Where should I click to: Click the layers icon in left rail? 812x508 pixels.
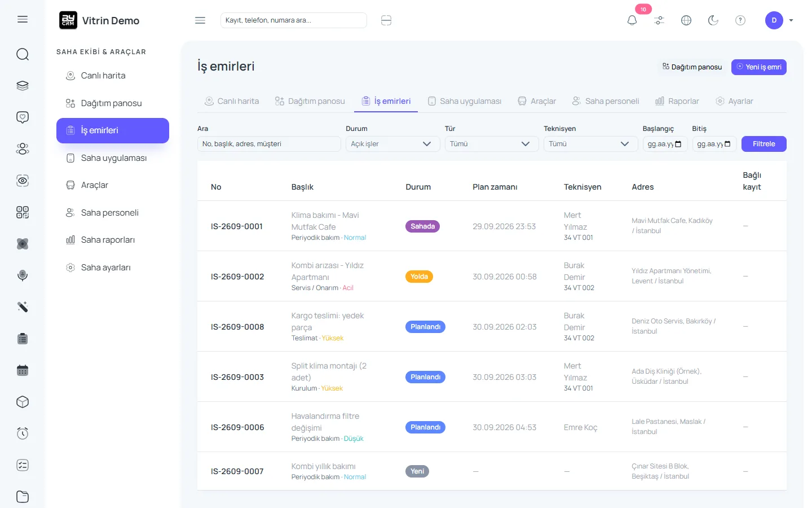(23, 86)
